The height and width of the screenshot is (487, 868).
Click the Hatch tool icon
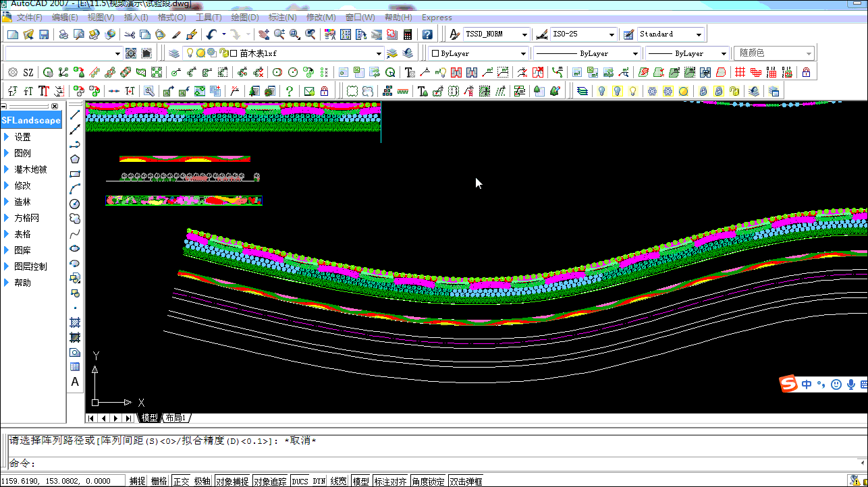click(x=75, y=322)
